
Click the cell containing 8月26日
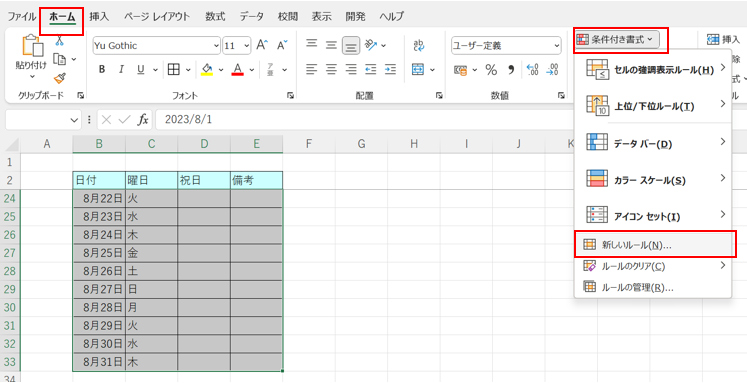coord(99,271)
